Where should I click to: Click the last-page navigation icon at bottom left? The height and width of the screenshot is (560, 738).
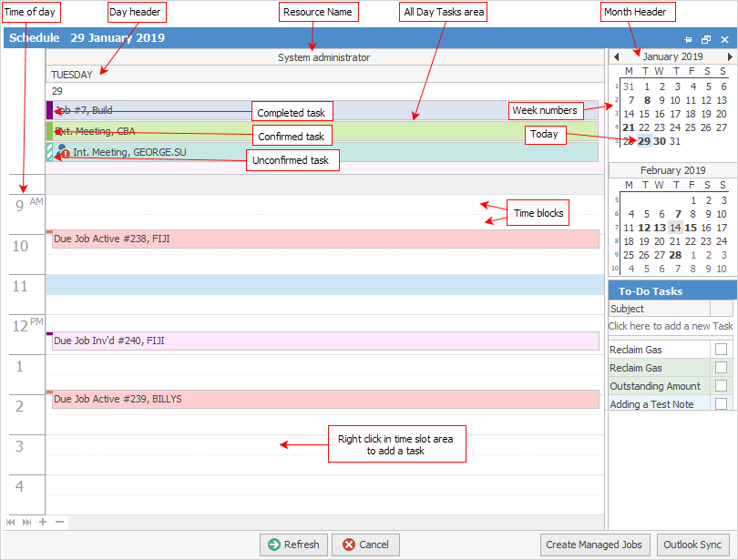pyautogui.click(x=26, y=522)
